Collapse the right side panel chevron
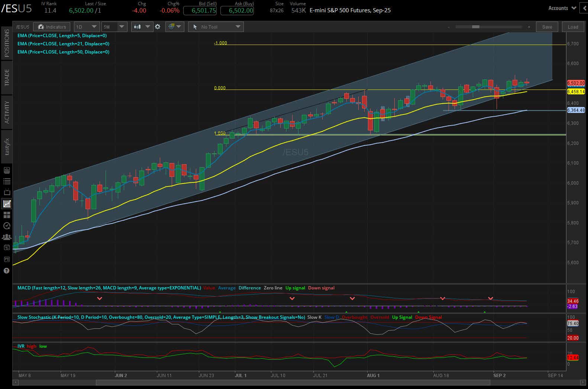 pyautogui.click(x=585, y=8)
